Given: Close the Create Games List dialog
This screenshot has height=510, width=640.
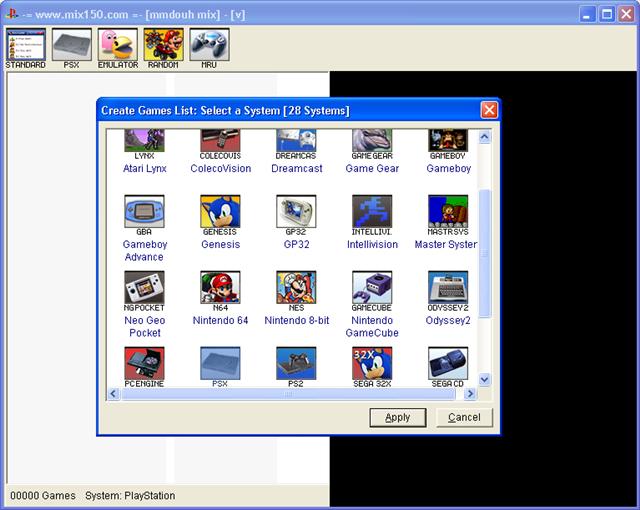Looking at the screenshot, I should pyautogui.click(x=489, y=110).
